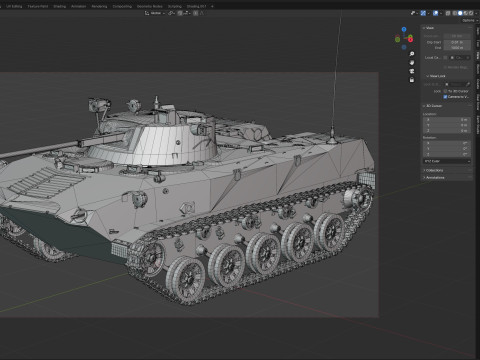Toggle X-ray mode icon
Viewport: 480px width, 360px height.
pos(448,13)
